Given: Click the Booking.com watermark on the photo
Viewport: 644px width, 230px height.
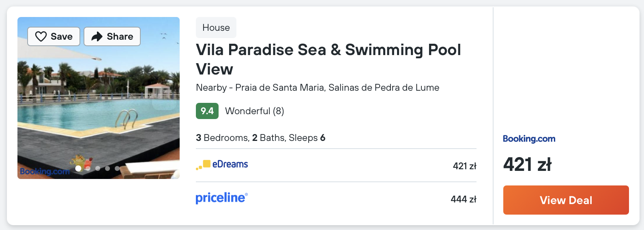Looking at the screenshot, I should tap(45, 171).
